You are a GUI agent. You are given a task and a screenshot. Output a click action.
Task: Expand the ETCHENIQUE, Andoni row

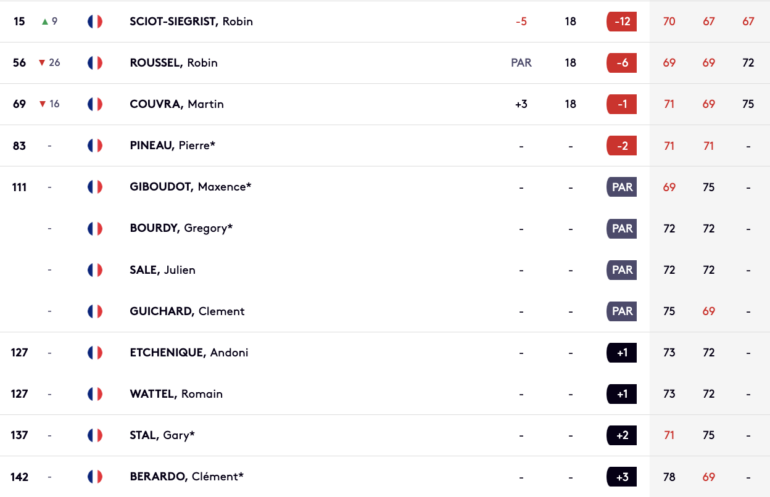pyautogui.click(x=385, y=353)
